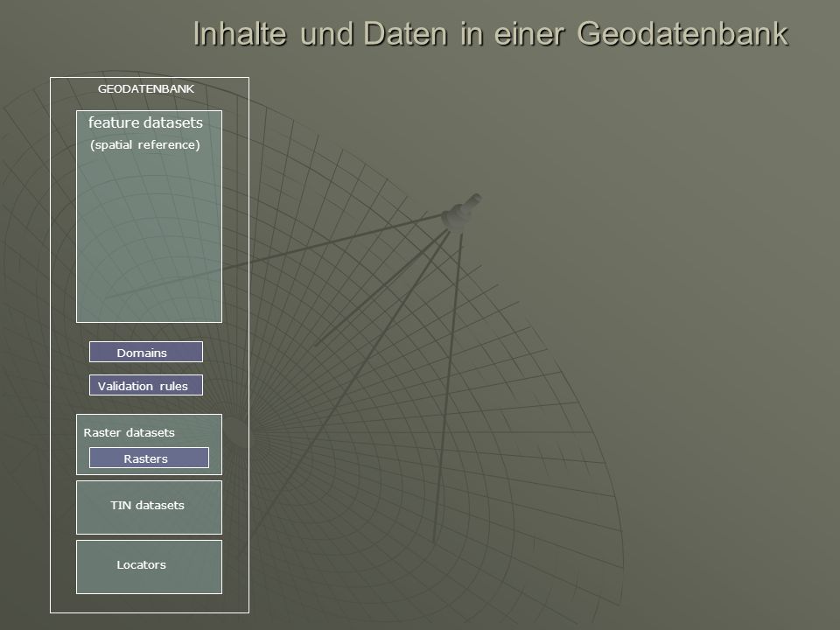Select the Validation rules box
840x630 pixels.
pyautogui.click(x=146, y=385)
